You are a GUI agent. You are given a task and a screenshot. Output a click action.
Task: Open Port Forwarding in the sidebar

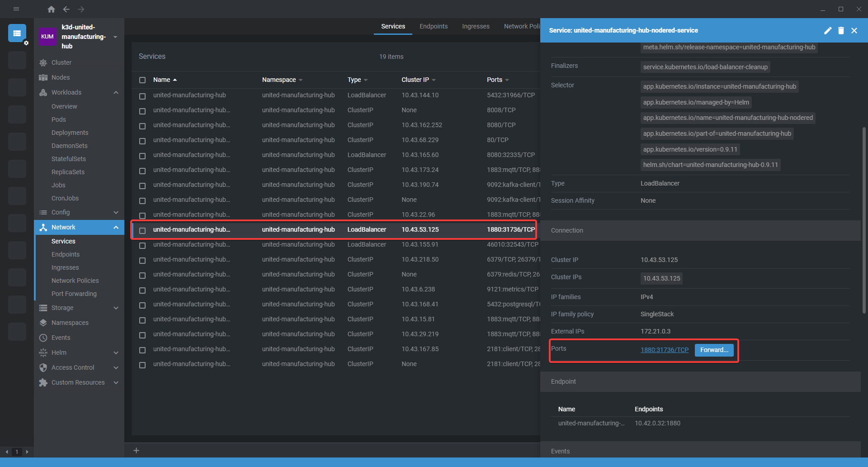click(x=74, y=294)
